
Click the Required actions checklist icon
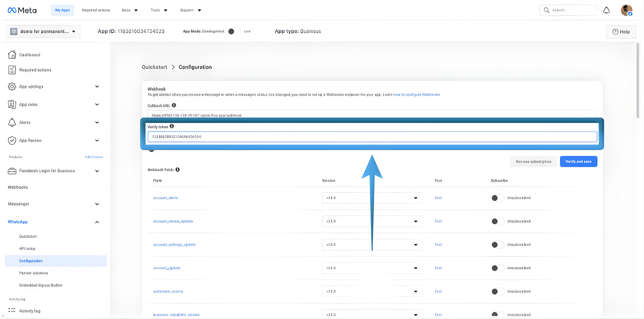click(x=12, y=70)
